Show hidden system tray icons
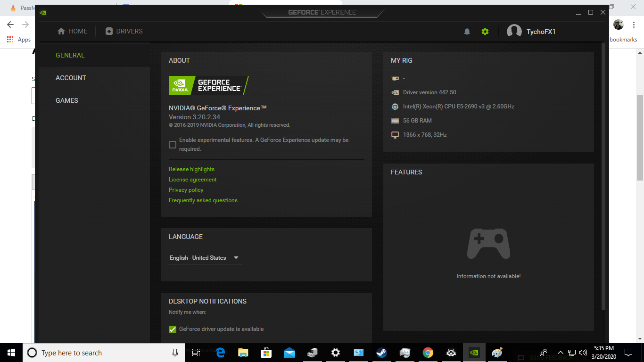 pyautogui.click(x=561, y=353)
